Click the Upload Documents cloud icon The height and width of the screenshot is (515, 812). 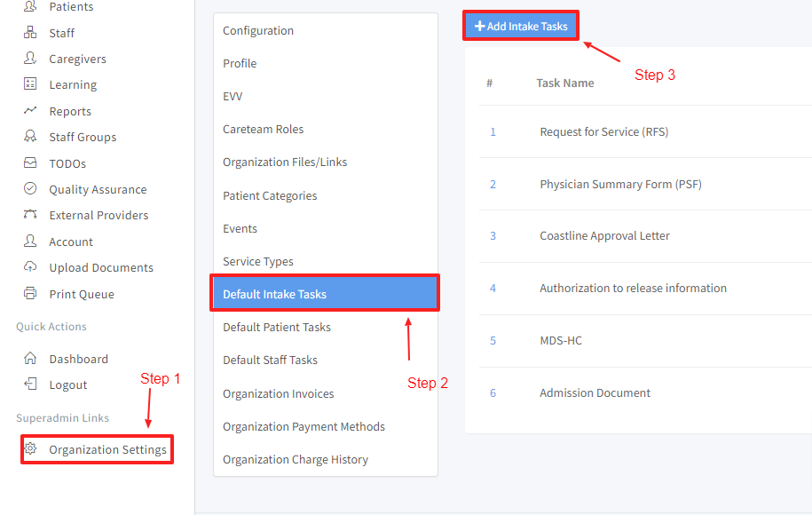(x=30, y=267)
